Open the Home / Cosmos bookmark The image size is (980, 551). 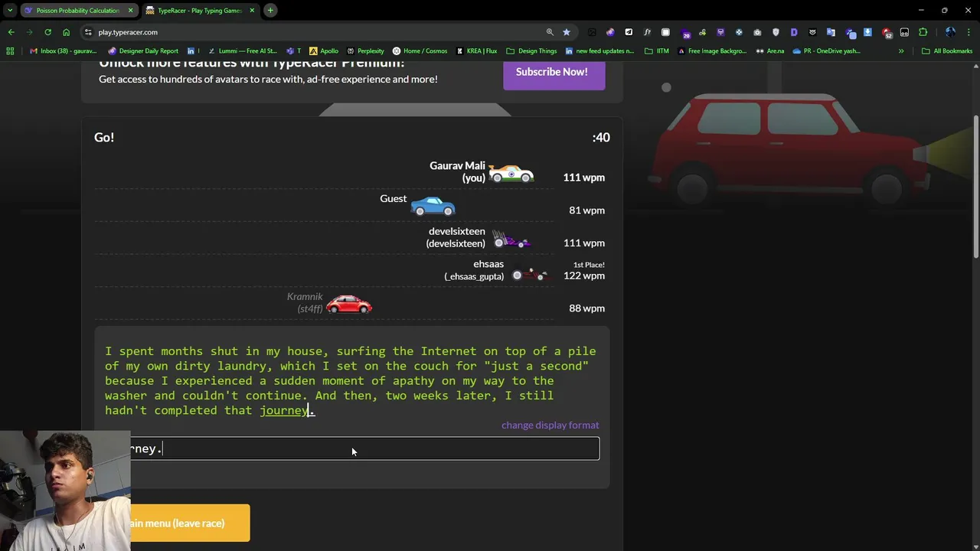420,51
